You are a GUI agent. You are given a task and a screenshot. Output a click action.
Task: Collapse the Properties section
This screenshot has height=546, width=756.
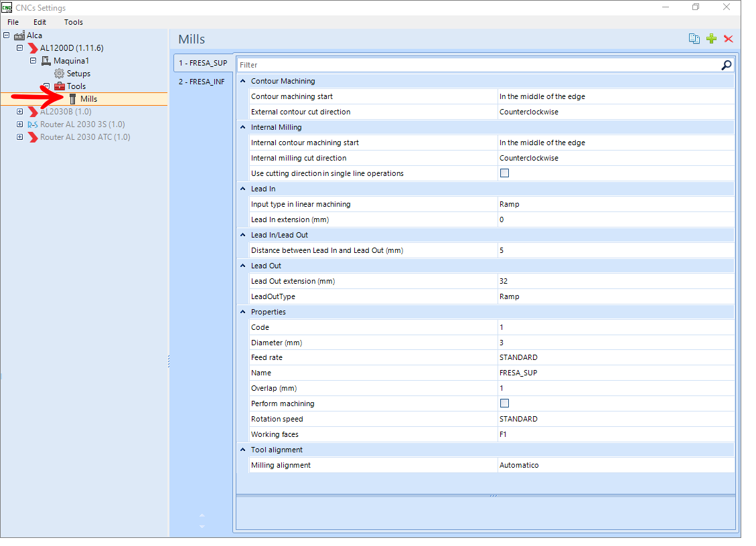click(x=243, y=312)
